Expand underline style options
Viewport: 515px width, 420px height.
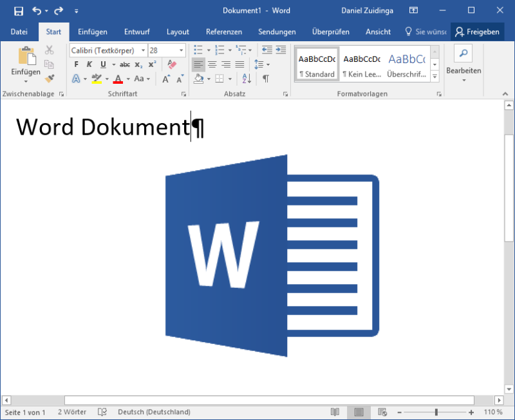pyautogui.click(x=114, y=64)
